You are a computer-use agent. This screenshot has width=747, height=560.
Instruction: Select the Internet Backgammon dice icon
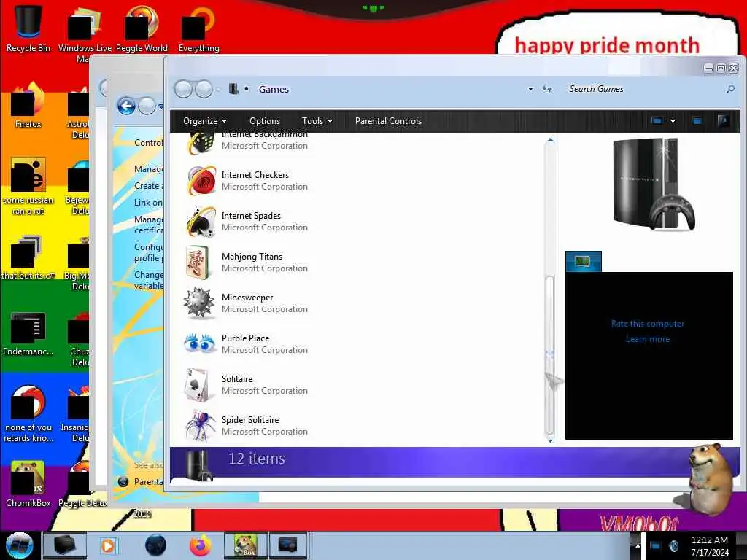[201, 143]
